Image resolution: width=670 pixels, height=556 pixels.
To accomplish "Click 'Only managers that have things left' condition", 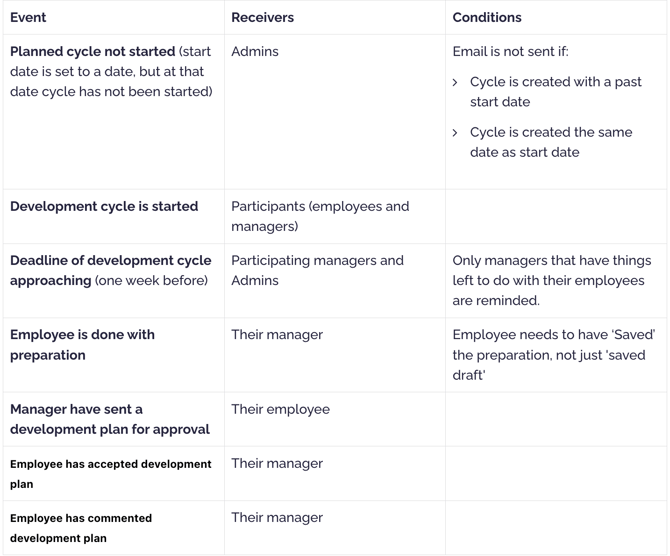I will 552,280.
